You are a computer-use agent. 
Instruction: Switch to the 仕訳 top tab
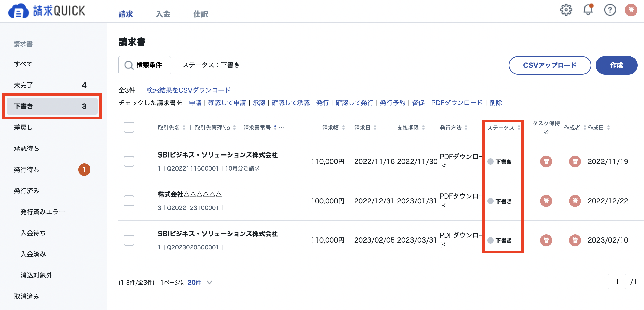tap(201, 14)
